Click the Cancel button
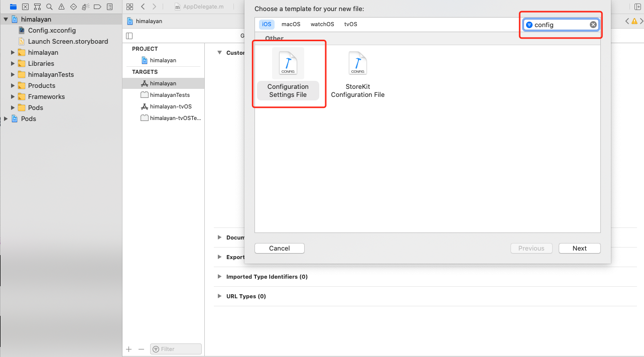This screenshot has height=357, width=644. (280, 248)
